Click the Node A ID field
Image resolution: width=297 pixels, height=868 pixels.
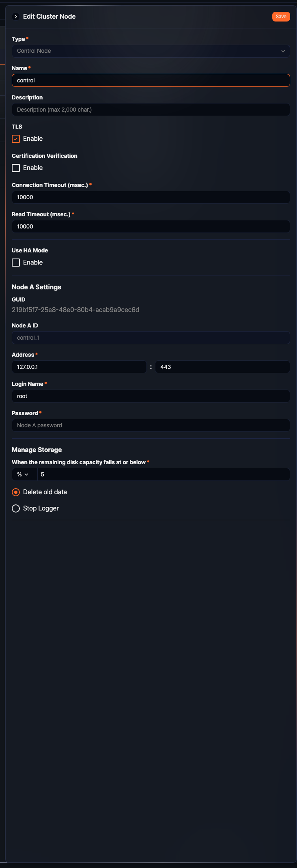coord(151,337)
